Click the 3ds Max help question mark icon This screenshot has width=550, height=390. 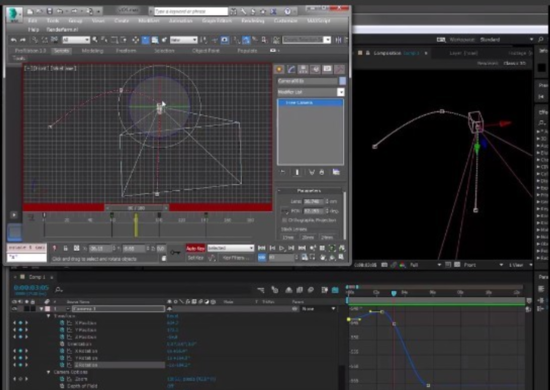pos(287,12)
